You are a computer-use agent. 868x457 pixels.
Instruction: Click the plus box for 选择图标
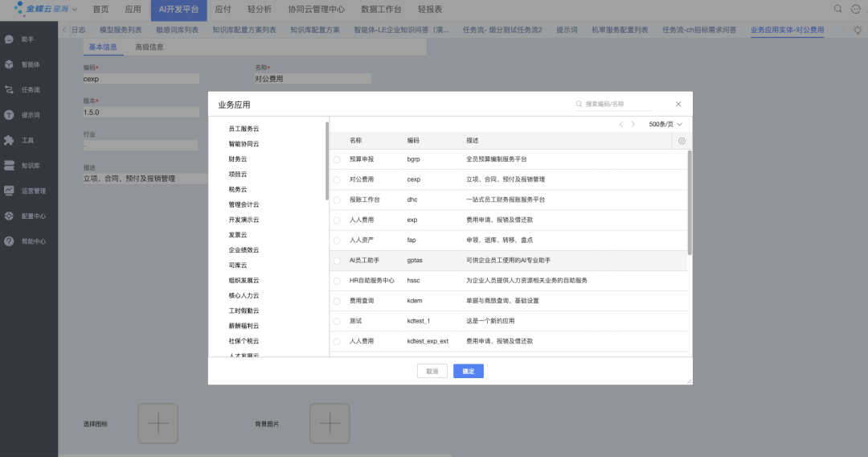coord(158,424)
